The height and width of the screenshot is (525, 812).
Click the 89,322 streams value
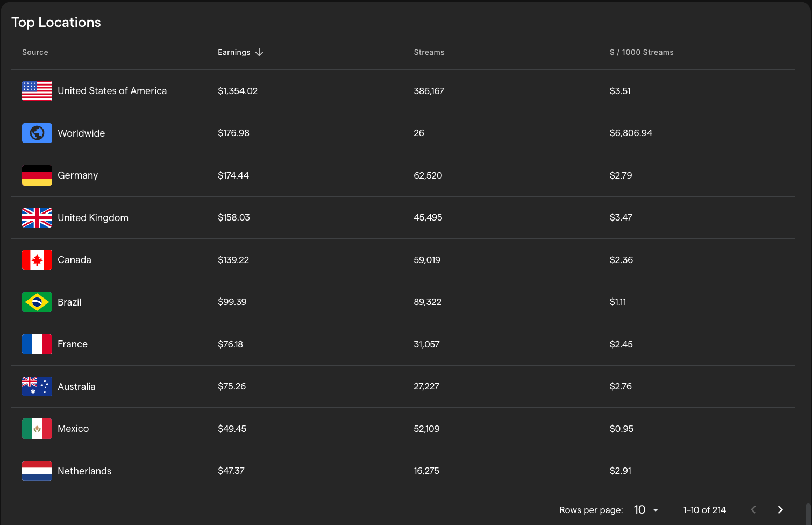pyautogui.click(x=428, y=302)
